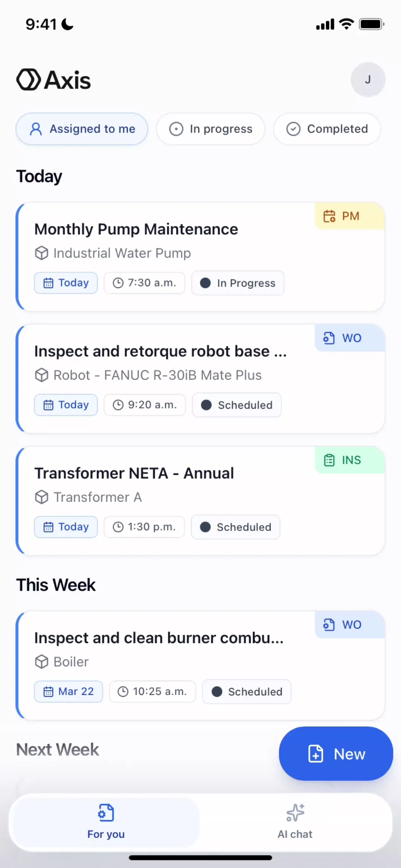Tap the PM calendar badge icon
Image resolution: width=401 pixels, height=868 pixels.
point(329,216)
